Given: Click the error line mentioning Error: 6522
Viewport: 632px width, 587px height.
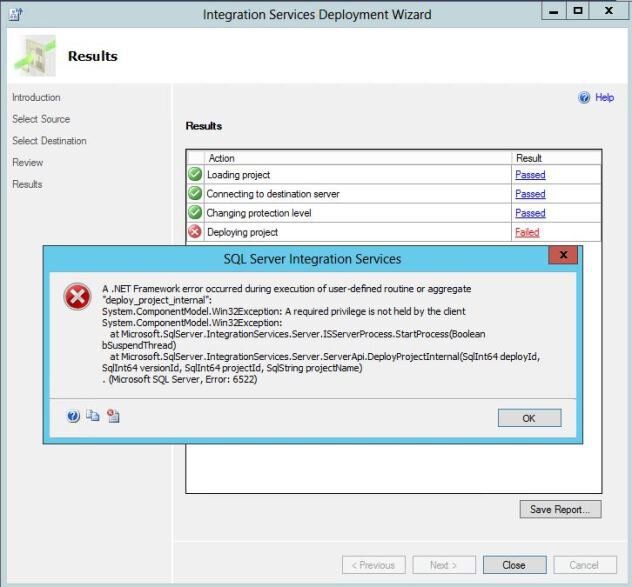Looking at the screenshot, I should coord(180,379).
